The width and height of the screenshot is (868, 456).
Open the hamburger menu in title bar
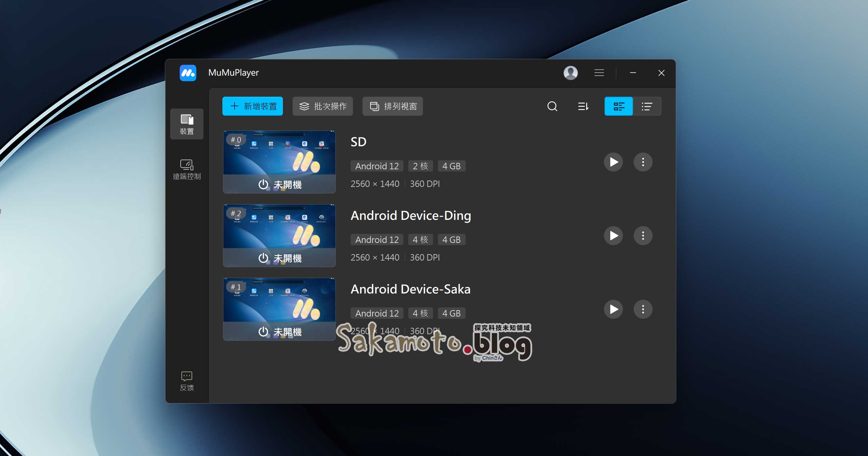(599, 73)
